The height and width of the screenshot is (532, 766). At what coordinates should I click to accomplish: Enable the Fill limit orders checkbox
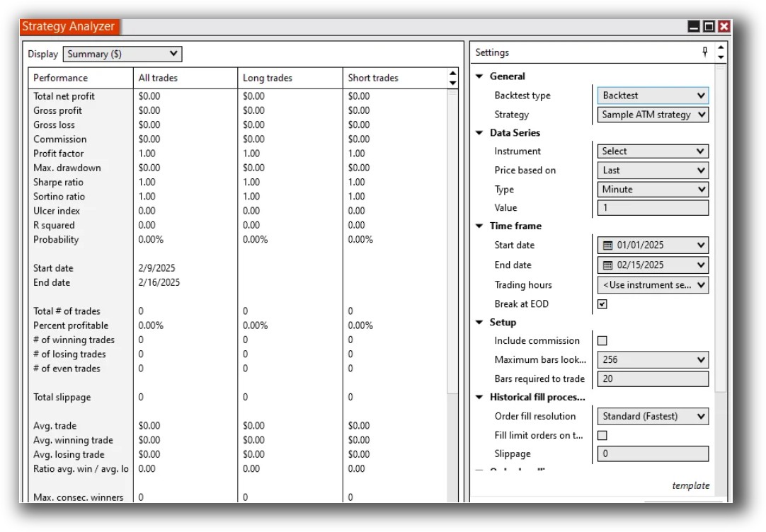point(601,435)
